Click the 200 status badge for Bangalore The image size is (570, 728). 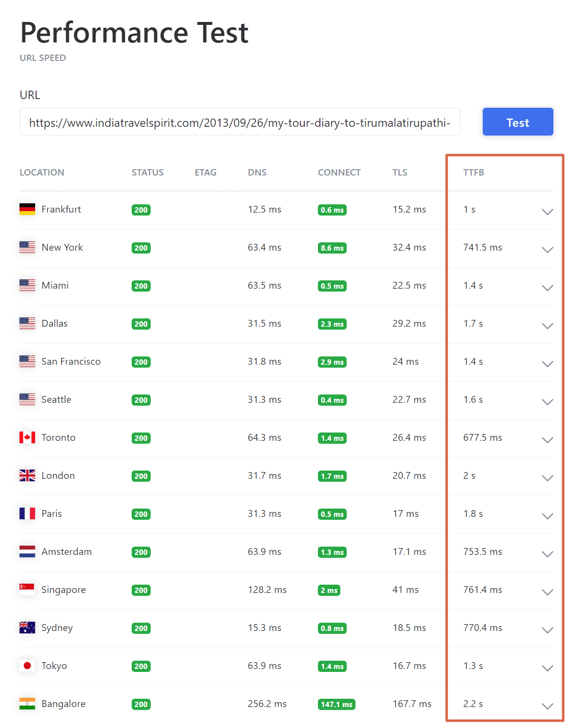(x=141, y=704)
